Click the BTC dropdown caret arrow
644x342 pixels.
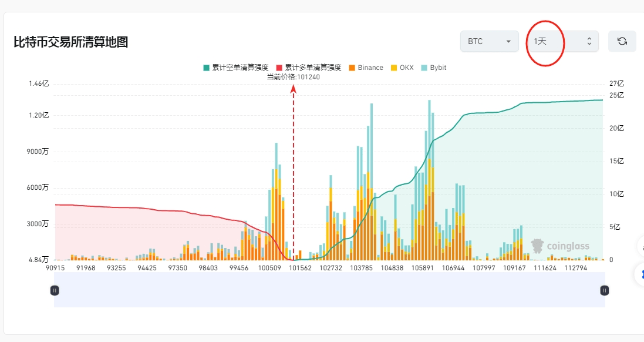pos(508,42)
